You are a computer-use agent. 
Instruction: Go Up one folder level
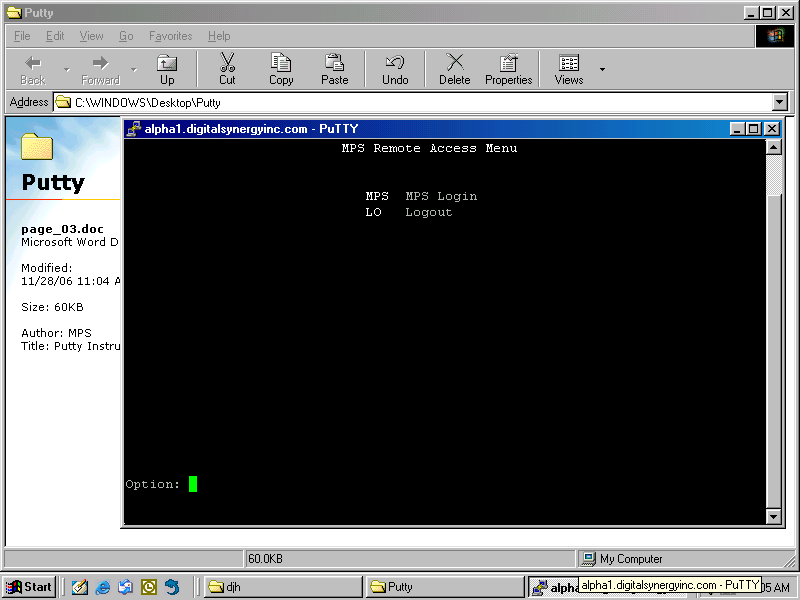click(x=167, y=70)
